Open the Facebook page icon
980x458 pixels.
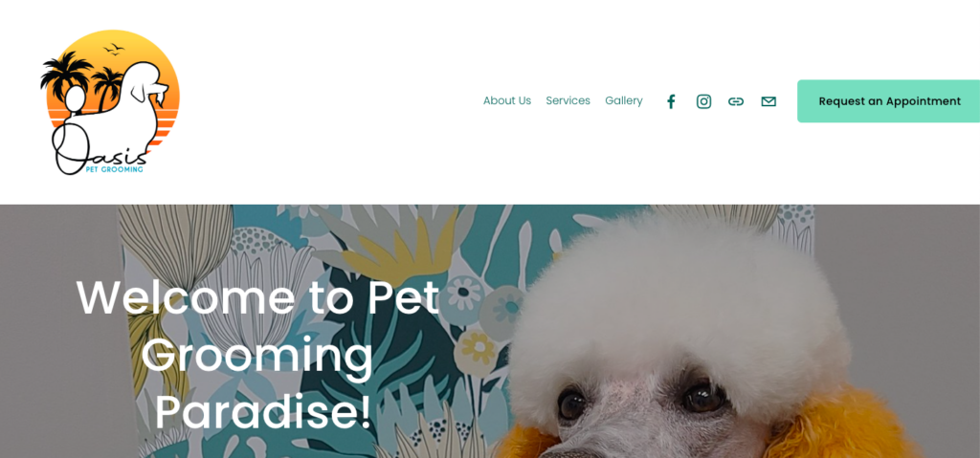(x=671, y=101)
